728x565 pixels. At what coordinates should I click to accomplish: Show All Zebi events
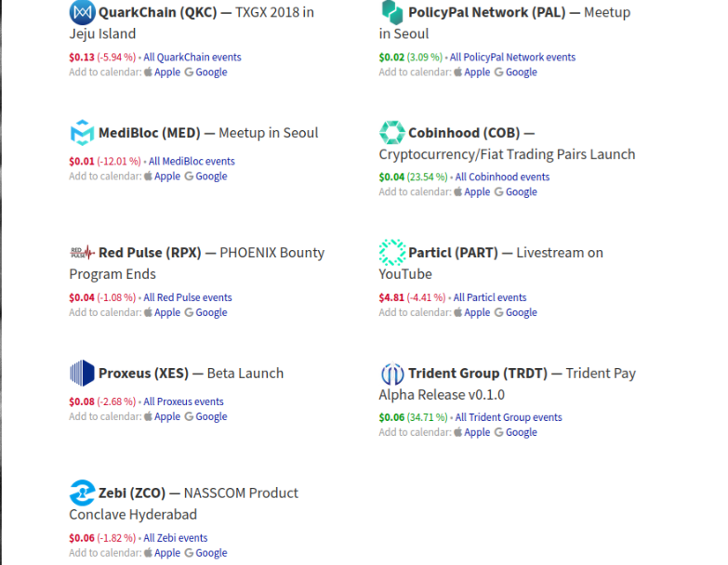pyautogui.click(x=175, y=538)
